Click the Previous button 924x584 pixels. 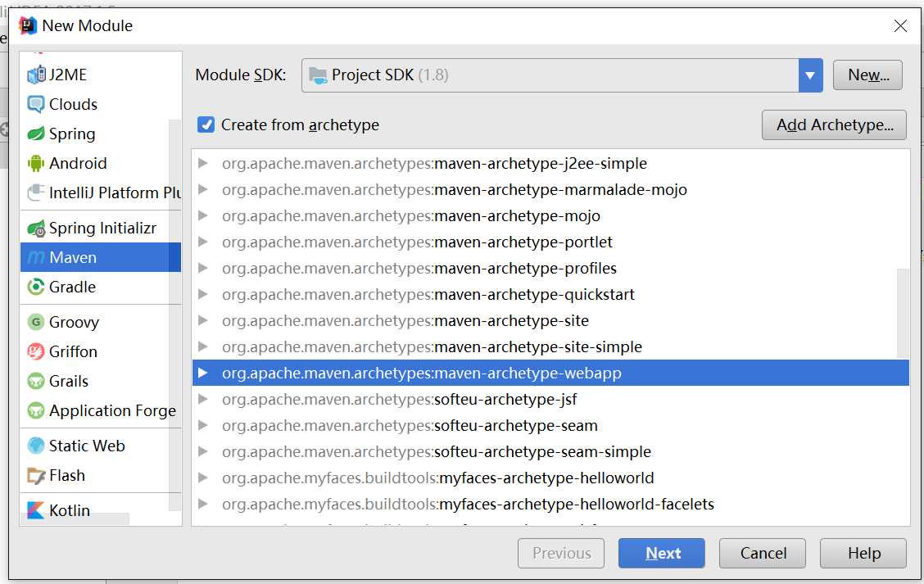pyautogui.click(x=561, y=553)
